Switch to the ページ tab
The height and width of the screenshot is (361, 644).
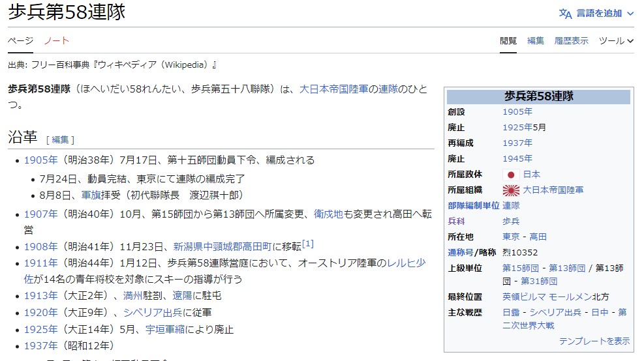20,40
